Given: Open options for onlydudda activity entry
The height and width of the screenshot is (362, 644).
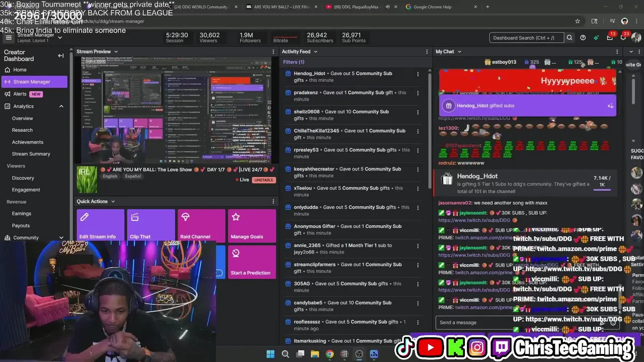Looking at the screenshot, I should (x=418, y=208).
